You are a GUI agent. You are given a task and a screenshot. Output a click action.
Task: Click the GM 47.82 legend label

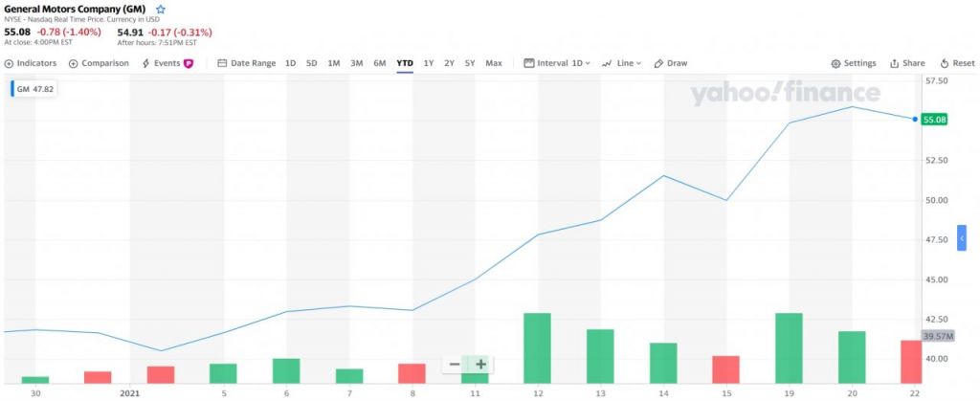tap(34, 89)
